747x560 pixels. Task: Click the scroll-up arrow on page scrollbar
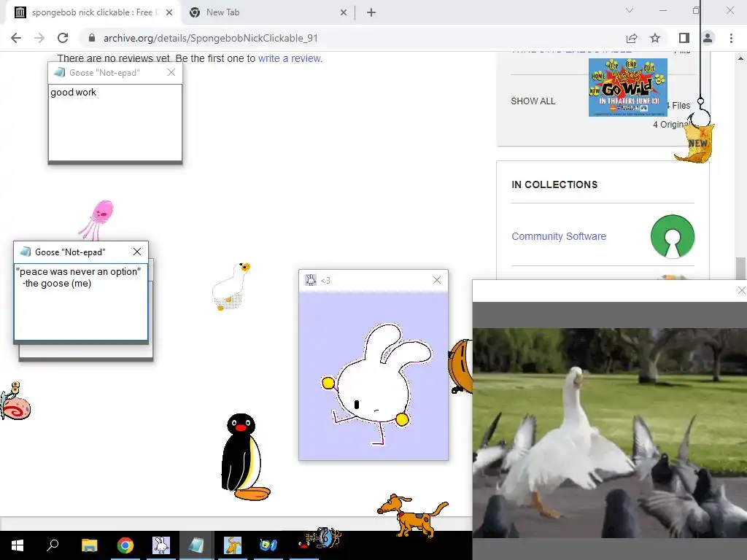(740, 58)
